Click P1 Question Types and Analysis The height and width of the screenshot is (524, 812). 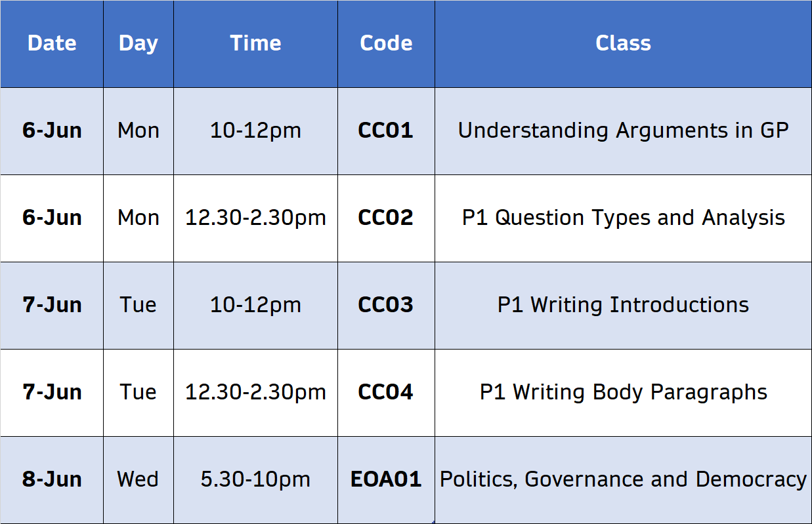pyautogui.click(x=623, y=218)
